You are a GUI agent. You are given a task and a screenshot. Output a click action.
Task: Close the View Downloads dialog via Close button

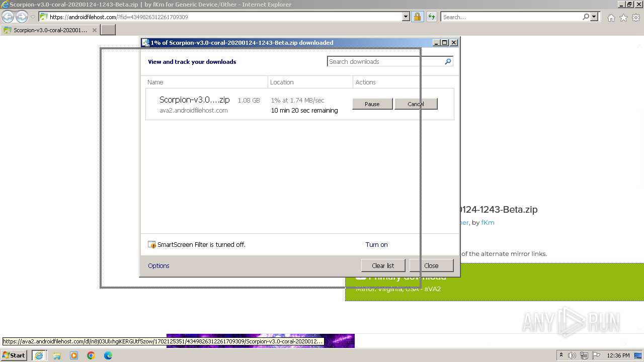tap(431, 265)
